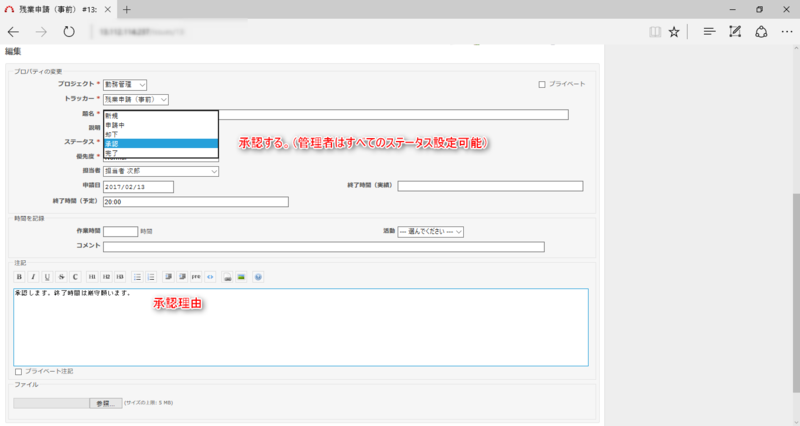The width and height of the screenshot is (800, 426).
Task: Open browser more options ellipsis
Action: 787,32
